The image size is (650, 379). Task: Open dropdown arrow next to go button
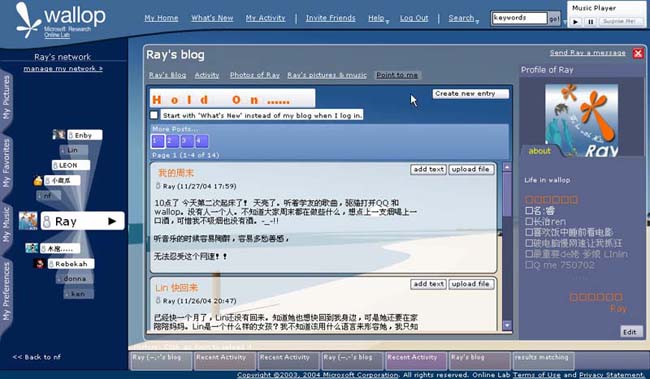[564, 21]
